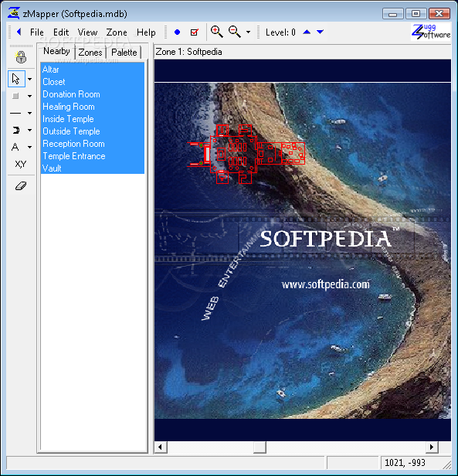458x476 pixels.
Task: Switch to the Nearby tab
Action: (56, 51)
